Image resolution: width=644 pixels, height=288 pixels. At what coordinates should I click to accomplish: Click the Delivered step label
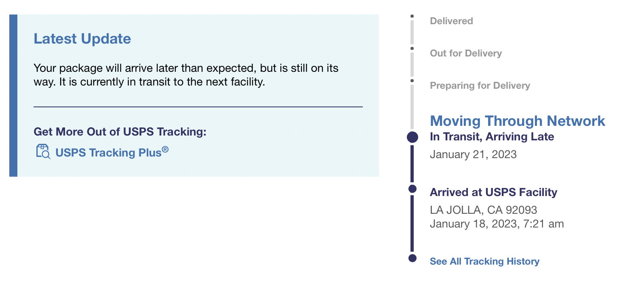pyautogui.click(x=451, y=21)
